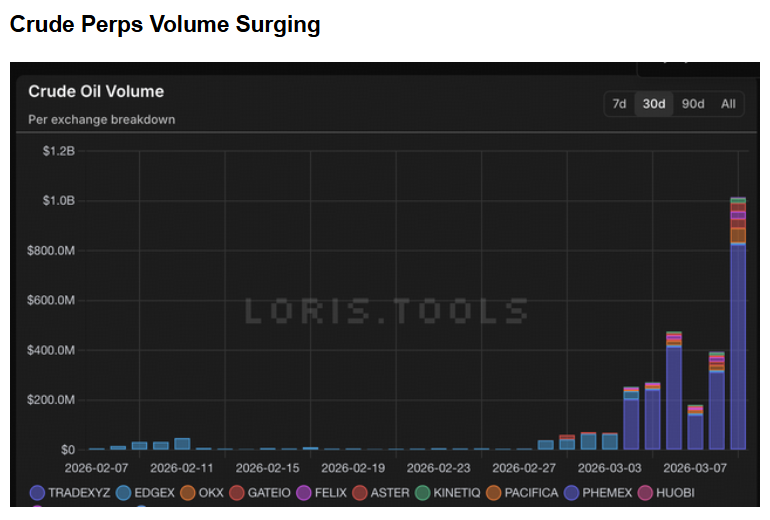Click the 2026-02-27 x-axis date label
Screen dimensions: 770x520
523,467
